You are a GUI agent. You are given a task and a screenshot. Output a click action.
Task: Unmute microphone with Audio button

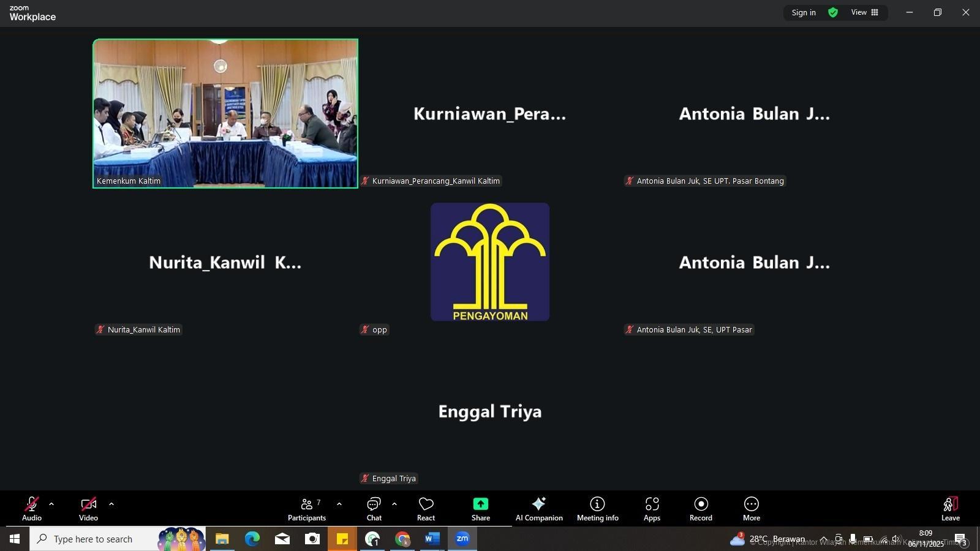tap(32, 508)
